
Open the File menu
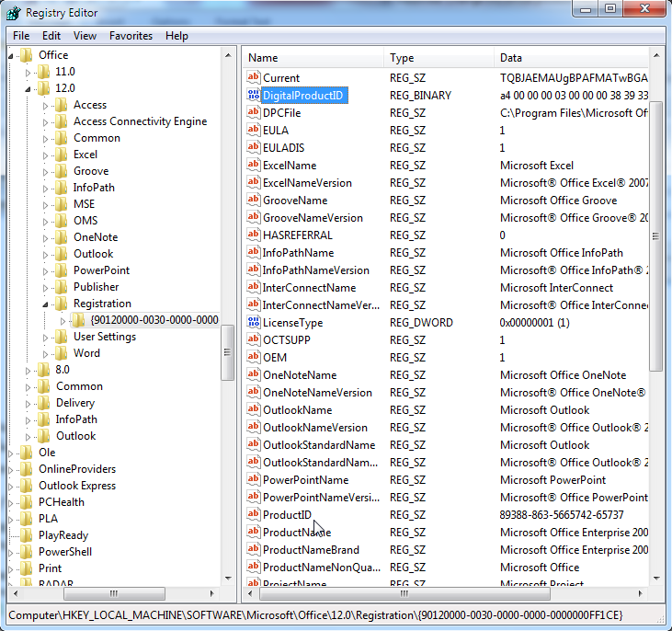[21, 36]
